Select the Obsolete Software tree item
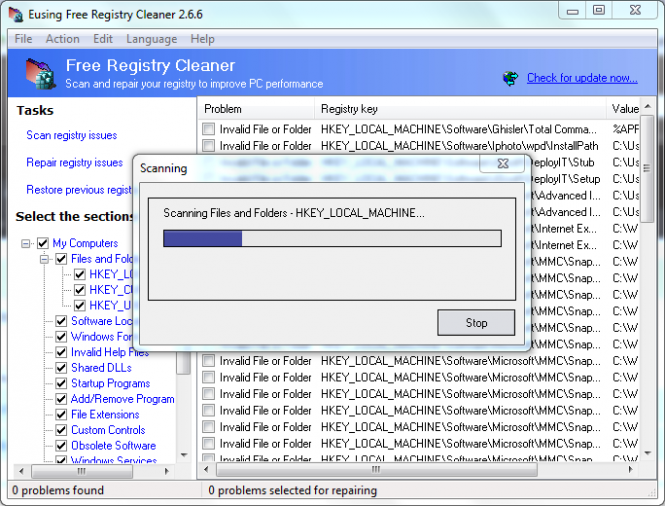 (x=114, y=446)
